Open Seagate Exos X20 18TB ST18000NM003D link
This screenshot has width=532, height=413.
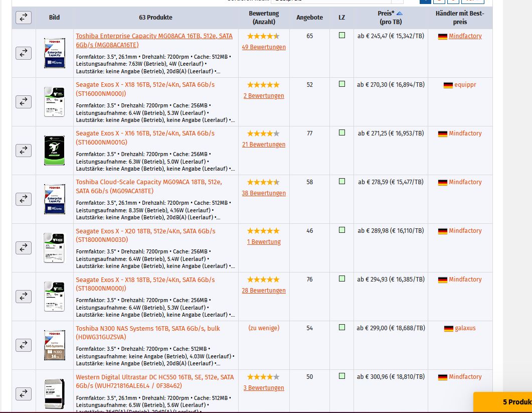145,235
